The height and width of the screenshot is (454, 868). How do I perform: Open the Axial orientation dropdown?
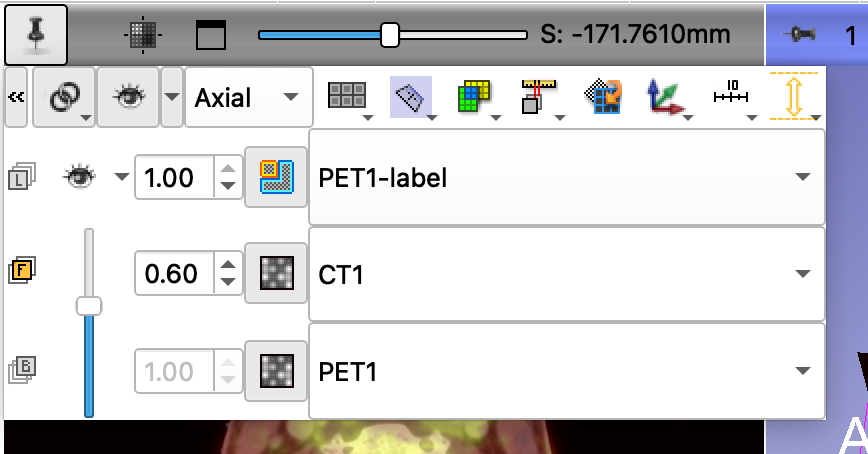click(249, 97)
